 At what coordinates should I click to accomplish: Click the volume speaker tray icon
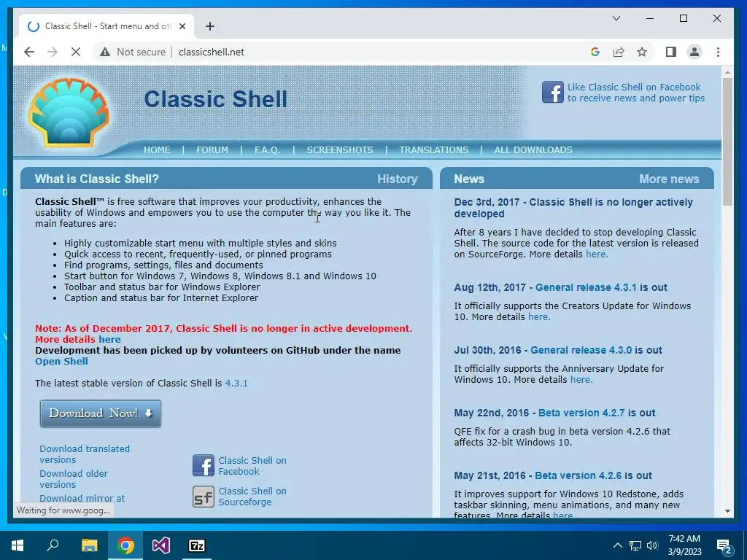coord(652,545)
